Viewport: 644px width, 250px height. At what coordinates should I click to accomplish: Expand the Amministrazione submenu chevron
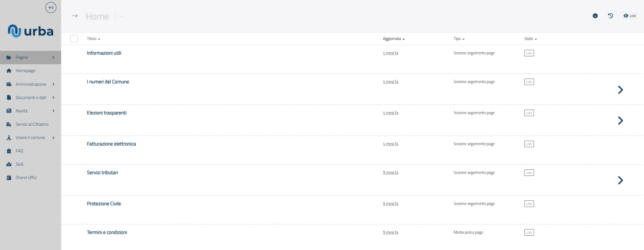click(54, 84)
